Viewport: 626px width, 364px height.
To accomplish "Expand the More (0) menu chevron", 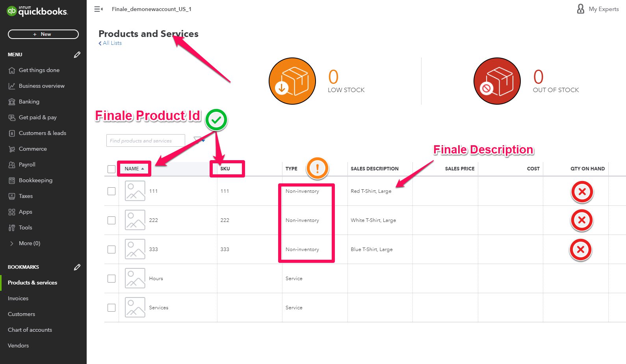I will 12,244.
